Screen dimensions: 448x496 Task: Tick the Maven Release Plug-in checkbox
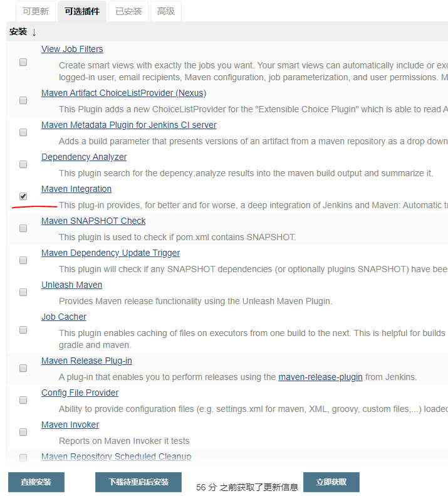pyautogui.click(x=23, y=368)
